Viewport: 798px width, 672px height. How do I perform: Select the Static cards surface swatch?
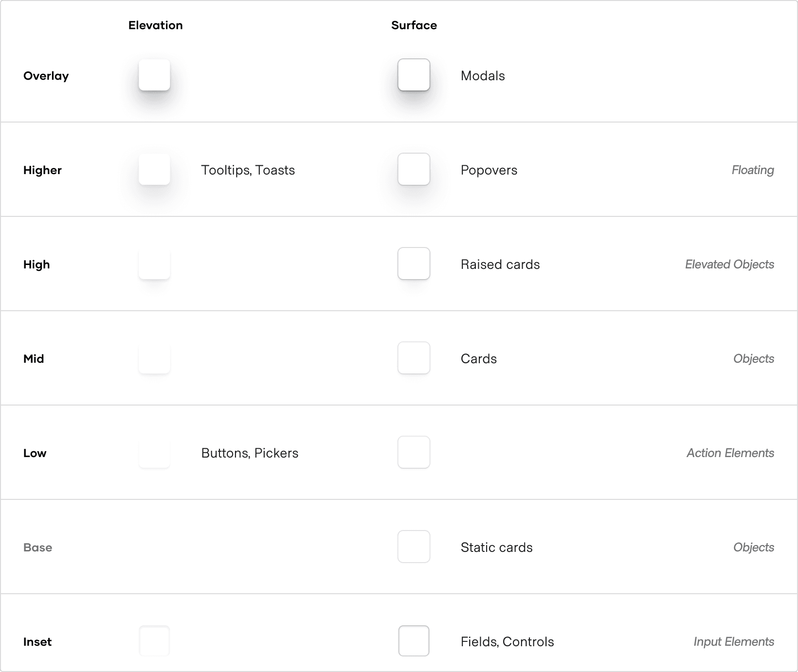414,547
